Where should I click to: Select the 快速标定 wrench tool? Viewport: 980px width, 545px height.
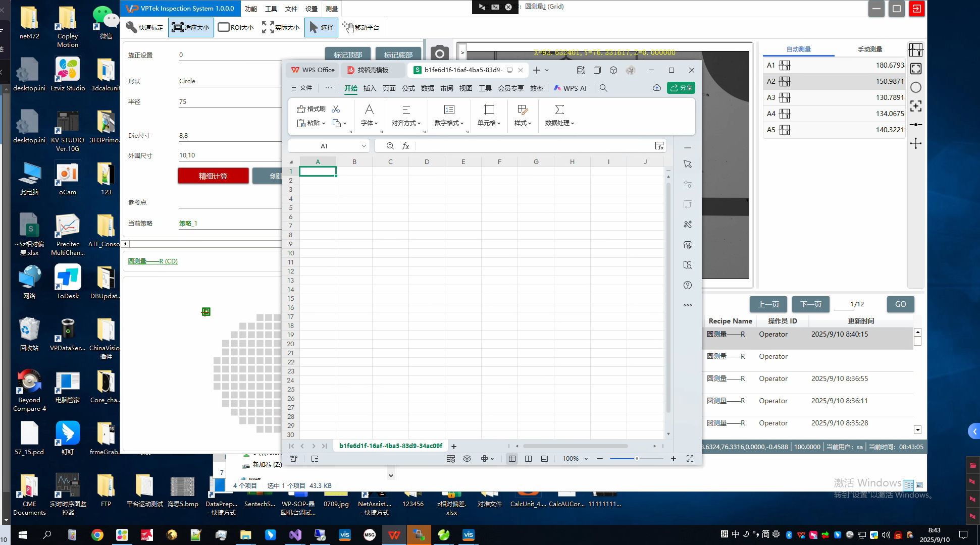tap(144, 27)
